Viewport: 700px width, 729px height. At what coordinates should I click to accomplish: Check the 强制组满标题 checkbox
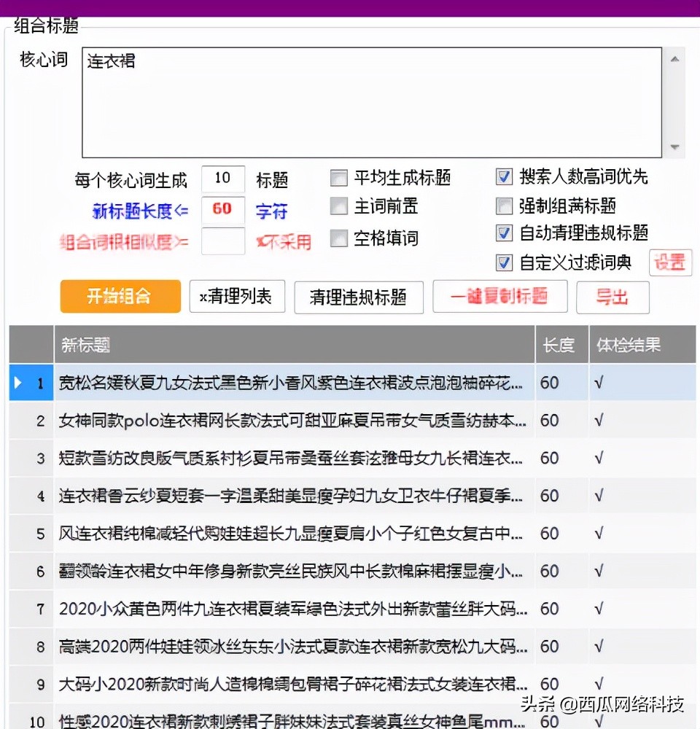(x=504, y=206)
